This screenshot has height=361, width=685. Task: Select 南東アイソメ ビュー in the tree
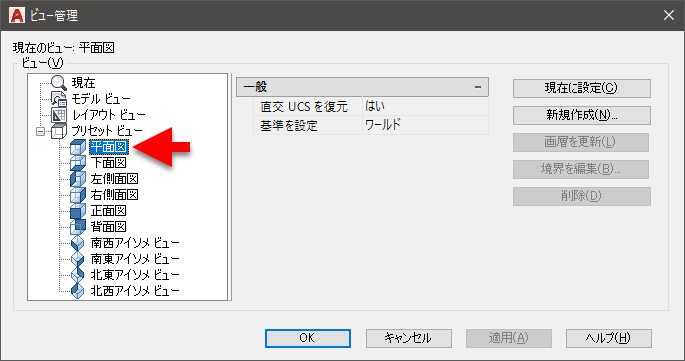[135, 259]
